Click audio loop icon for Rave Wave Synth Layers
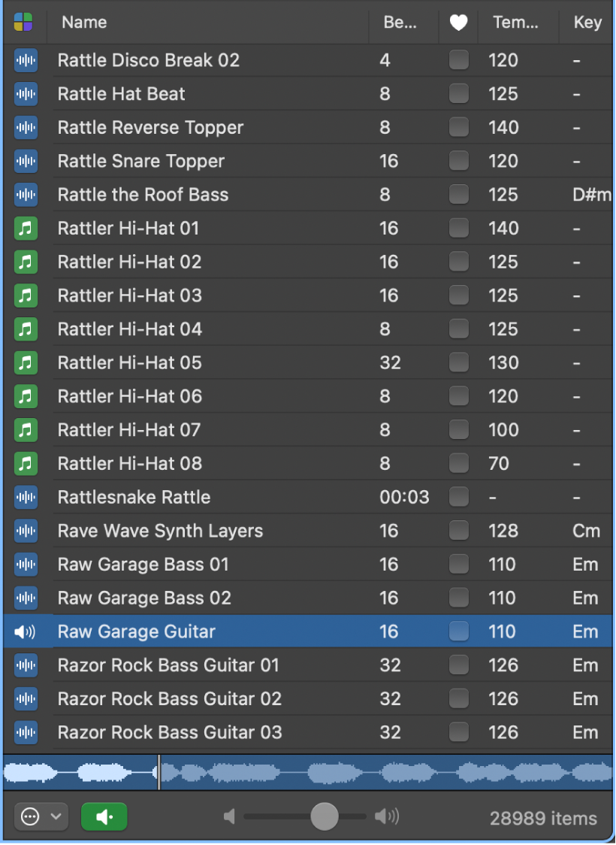Image resolution: width=616 pixels, height=845 pixels. tap(26, 531)
